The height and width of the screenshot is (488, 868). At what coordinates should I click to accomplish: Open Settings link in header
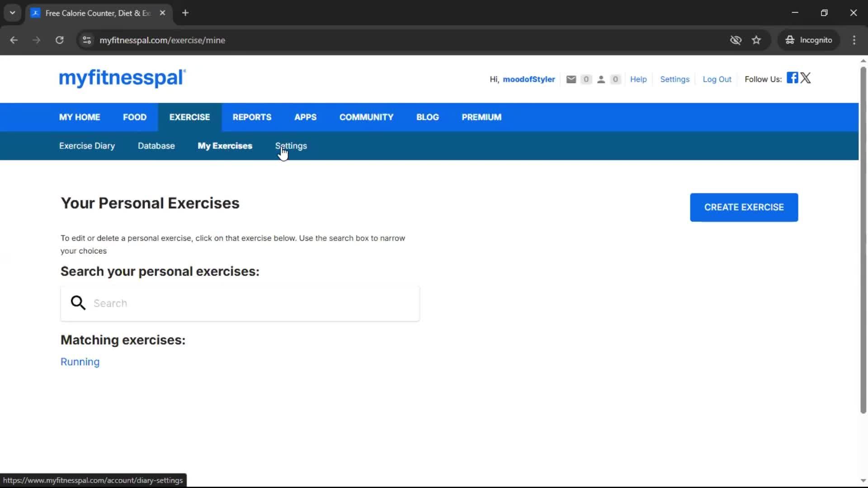tap(675, 80)
